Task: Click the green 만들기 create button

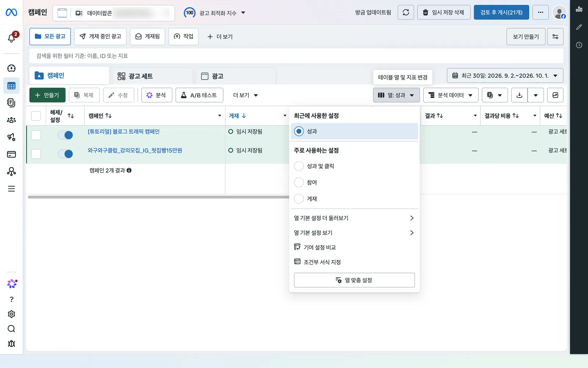Action: pyautogui.click(x=47, y=95)
